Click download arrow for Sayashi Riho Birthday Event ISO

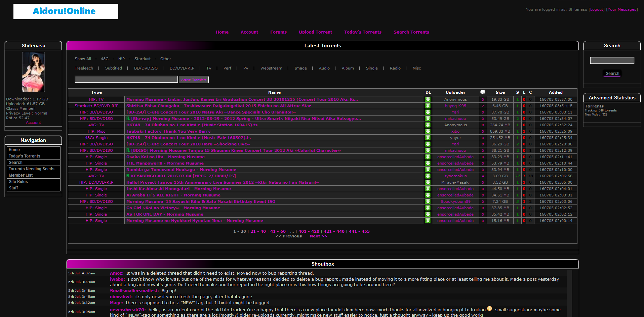click(x=428, y=201)
